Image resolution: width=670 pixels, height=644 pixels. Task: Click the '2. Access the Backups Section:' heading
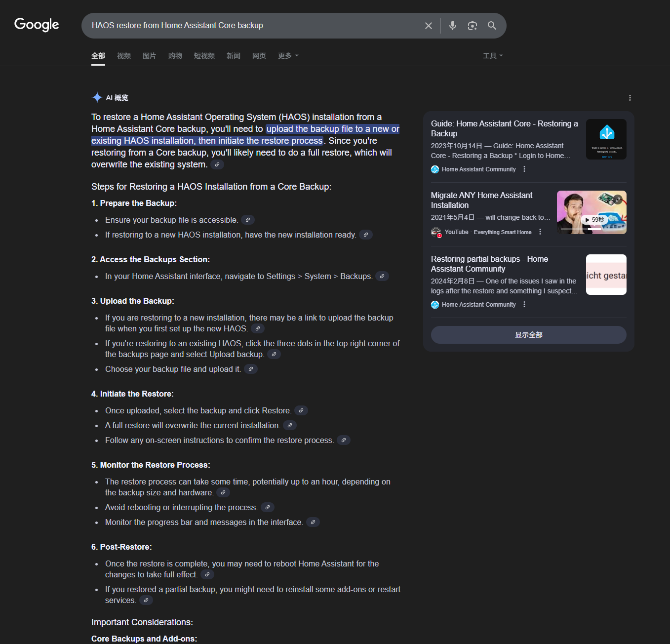click(151, 259)
